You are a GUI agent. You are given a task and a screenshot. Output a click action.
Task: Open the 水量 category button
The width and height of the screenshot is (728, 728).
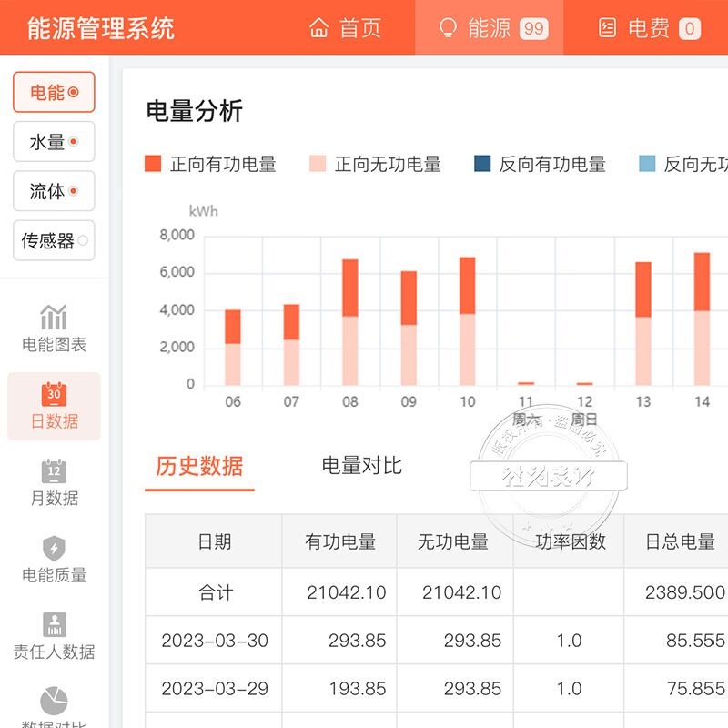pyautogui.click(x=53, y=142)
